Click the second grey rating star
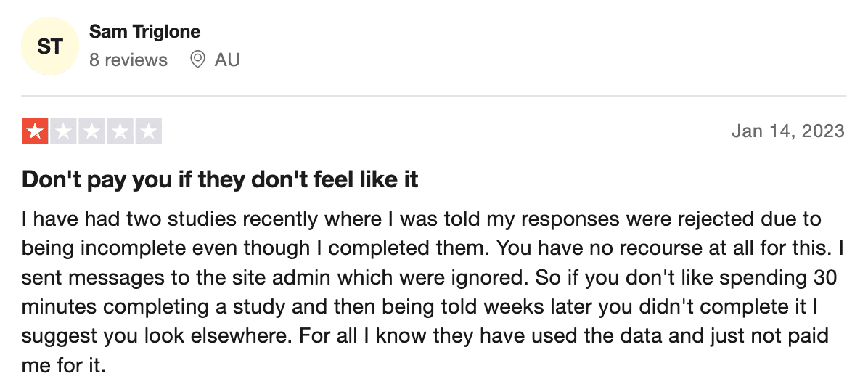 [63, 131]
